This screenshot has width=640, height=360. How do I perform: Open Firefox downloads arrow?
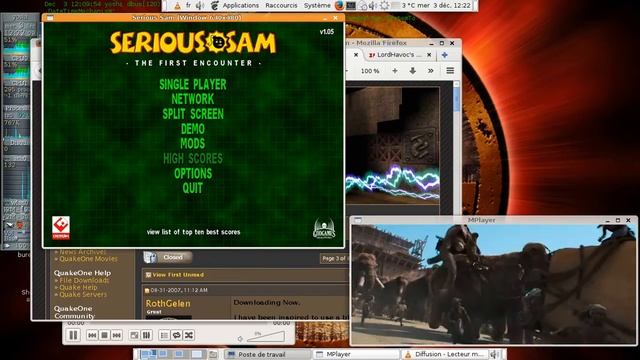[413, 71]
